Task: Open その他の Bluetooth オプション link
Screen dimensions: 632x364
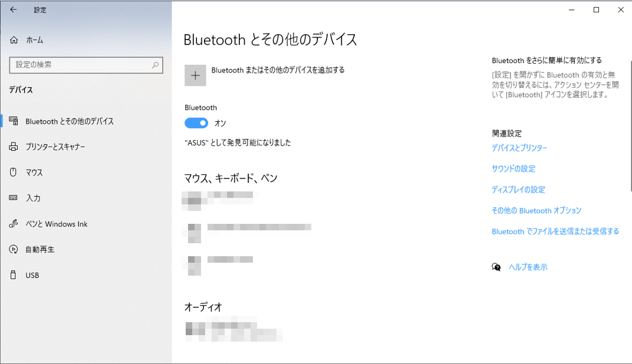Action: (x=536, y=211)
